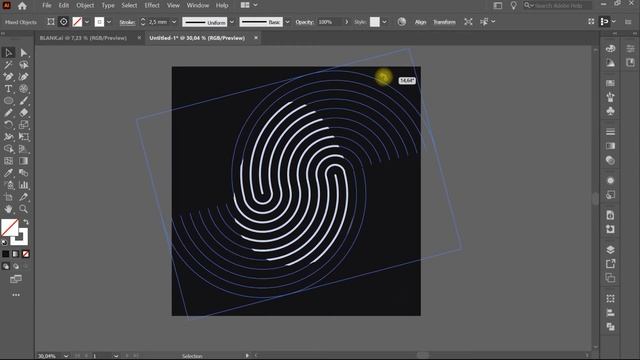The width and height of the screenshot is (640, 360).
Task: Change screen mode button
Action: point(16,279)
